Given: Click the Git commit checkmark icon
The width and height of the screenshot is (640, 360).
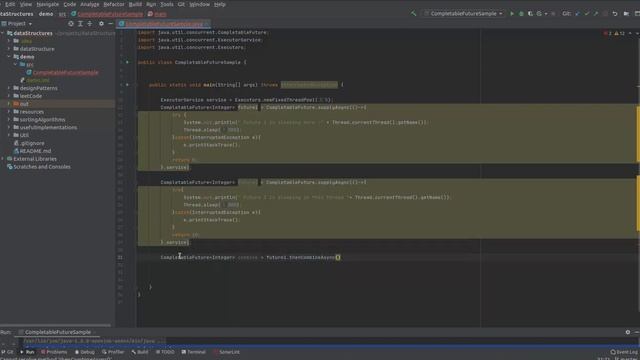Looking at the screenshot, I should (587, 13).
